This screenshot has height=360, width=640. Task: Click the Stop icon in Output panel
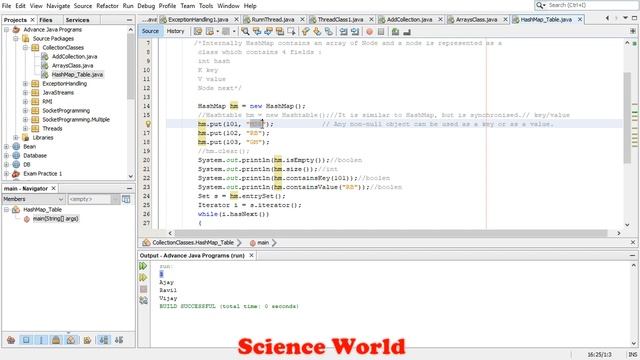point(143,289)
